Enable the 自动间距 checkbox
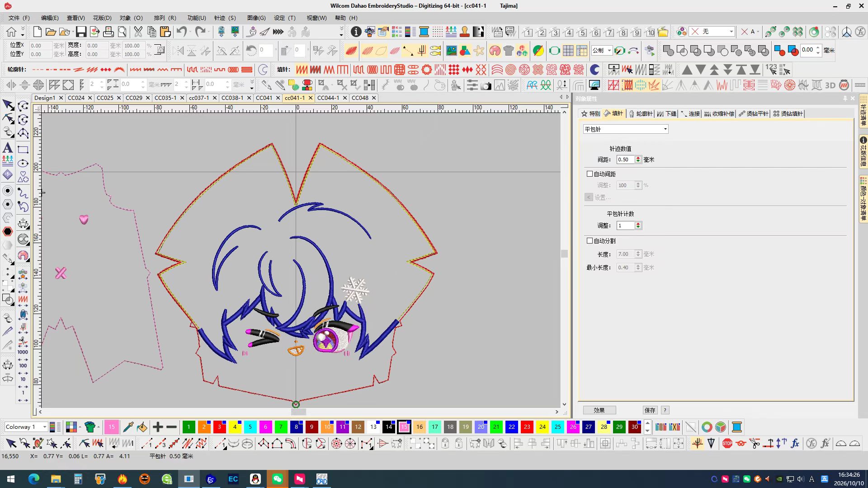 [590, 174]
